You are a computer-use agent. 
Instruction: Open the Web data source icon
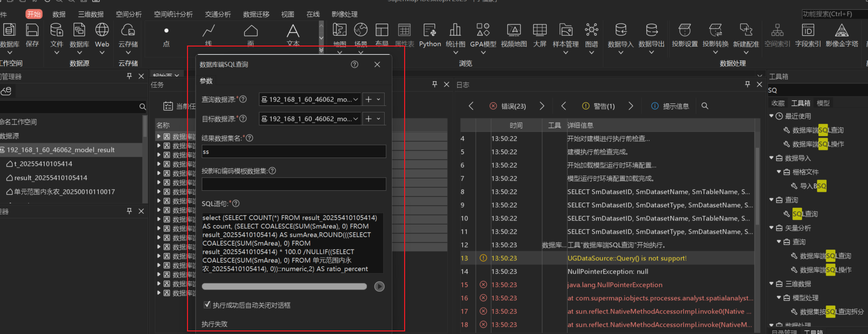tap(102, 30)
